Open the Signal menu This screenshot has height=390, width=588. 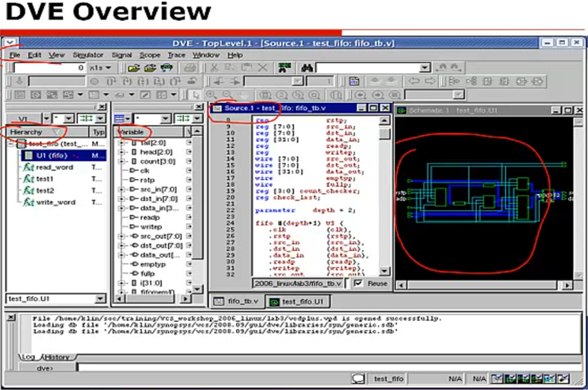point(121,55)
